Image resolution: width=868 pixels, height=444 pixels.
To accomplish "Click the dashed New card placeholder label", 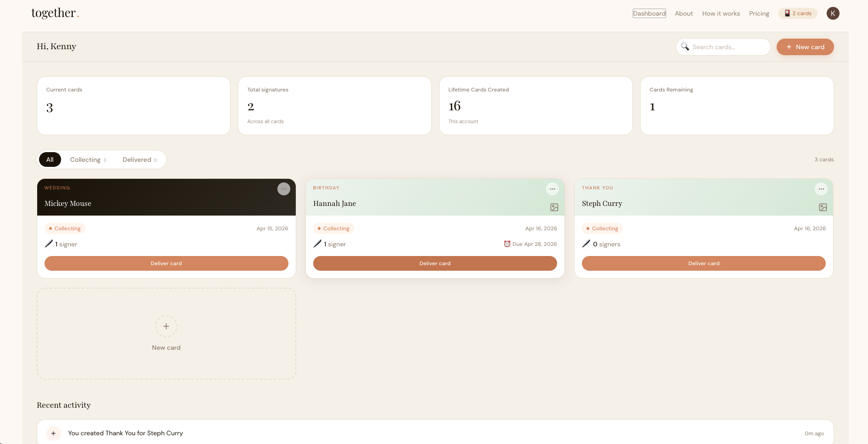I will pos(166,347).
